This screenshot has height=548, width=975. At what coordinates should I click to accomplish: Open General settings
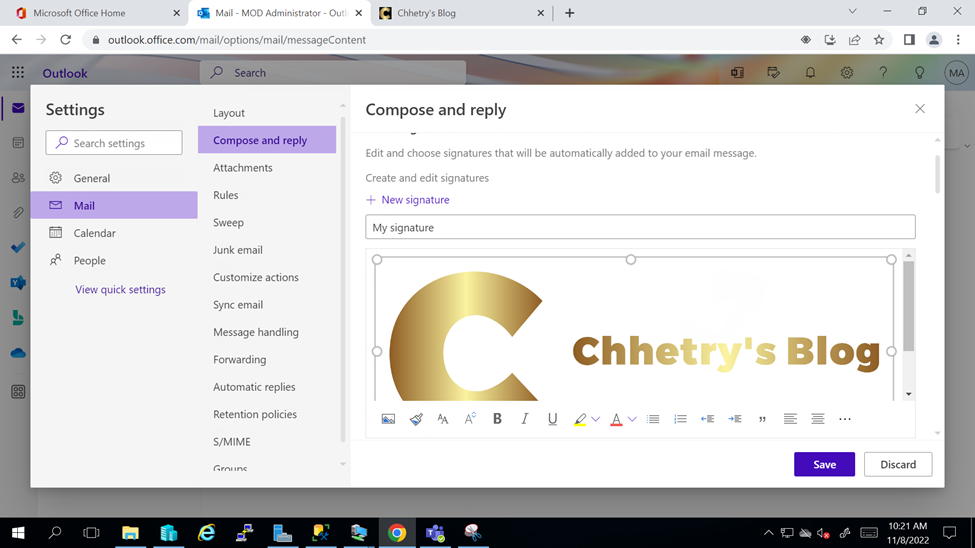click(x=114, y=178)
